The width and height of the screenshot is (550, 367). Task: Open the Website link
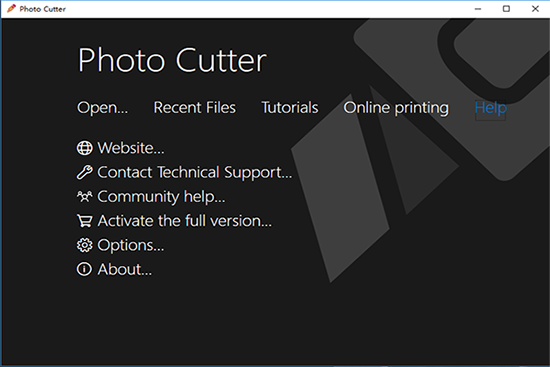pyautogui.click(x=130, y=148)
